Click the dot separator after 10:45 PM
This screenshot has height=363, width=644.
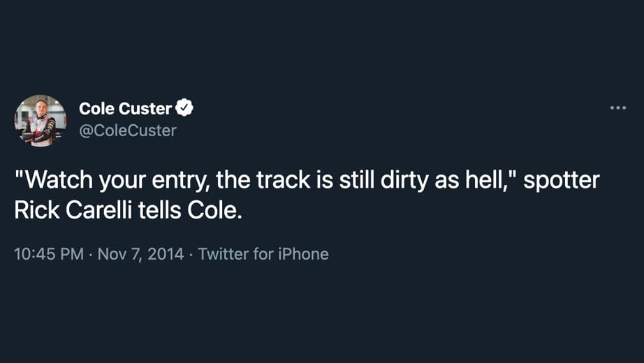[x=91, y=254]
